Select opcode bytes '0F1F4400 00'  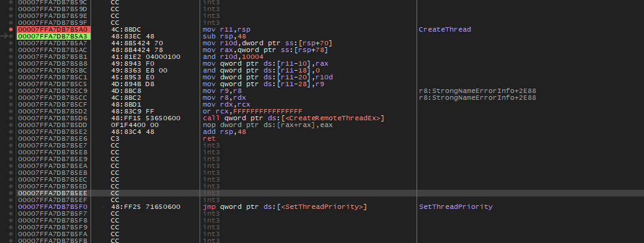pos(135,125)
